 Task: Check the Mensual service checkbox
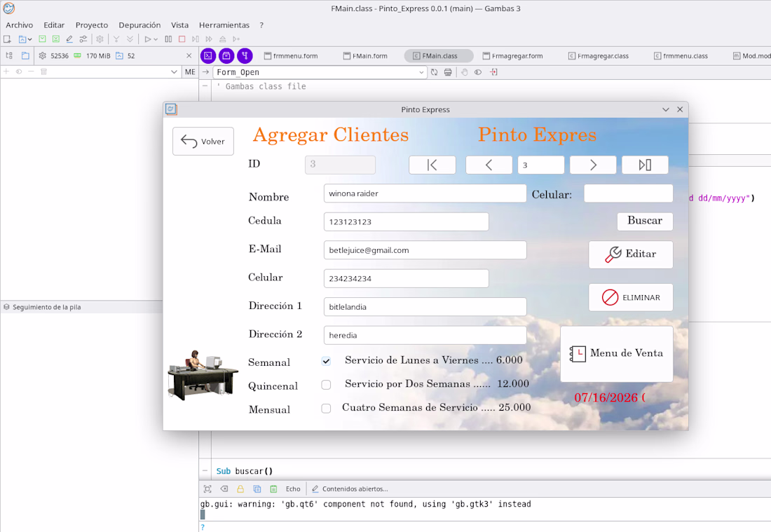coord(326,408)
